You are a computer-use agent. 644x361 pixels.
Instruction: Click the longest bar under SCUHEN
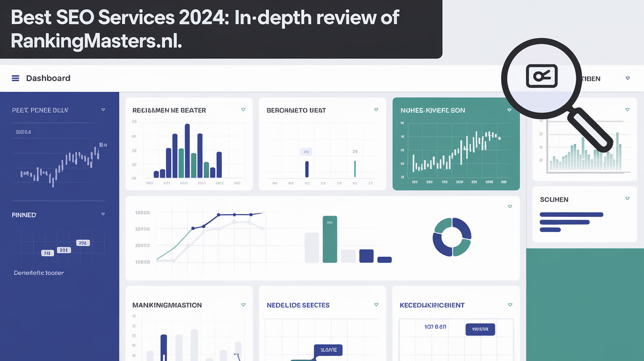(571, 214)
